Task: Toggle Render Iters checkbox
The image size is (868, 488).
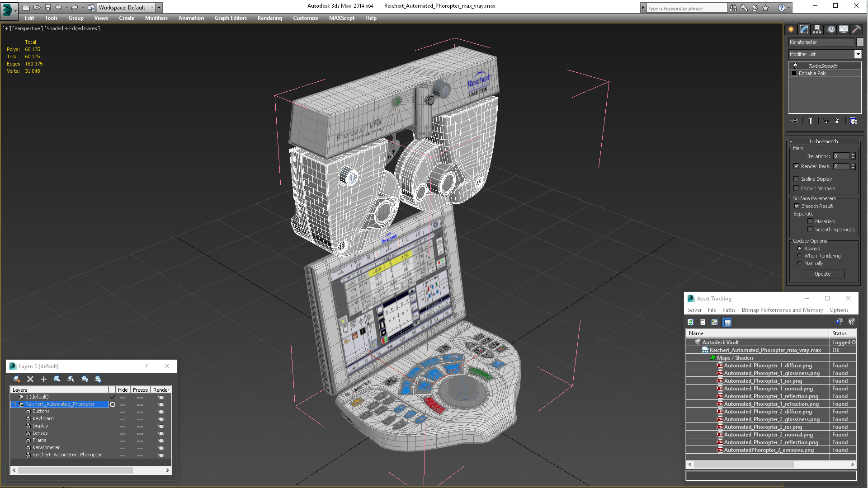Action: 797,166
